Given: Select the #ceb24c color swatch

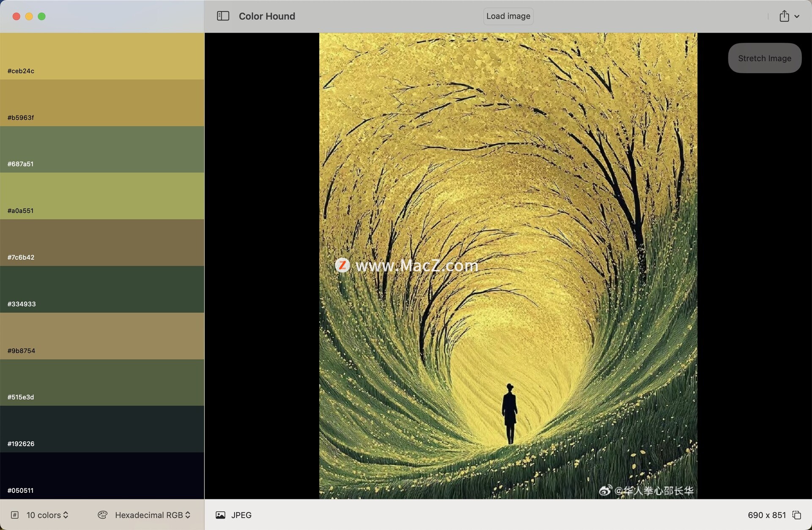Looking at the screenshot, I should point(102,56).
